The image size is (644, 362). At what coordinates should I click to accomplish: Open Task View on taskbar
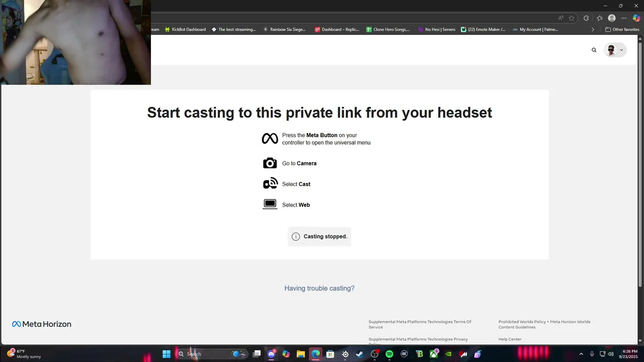point(257,354)
